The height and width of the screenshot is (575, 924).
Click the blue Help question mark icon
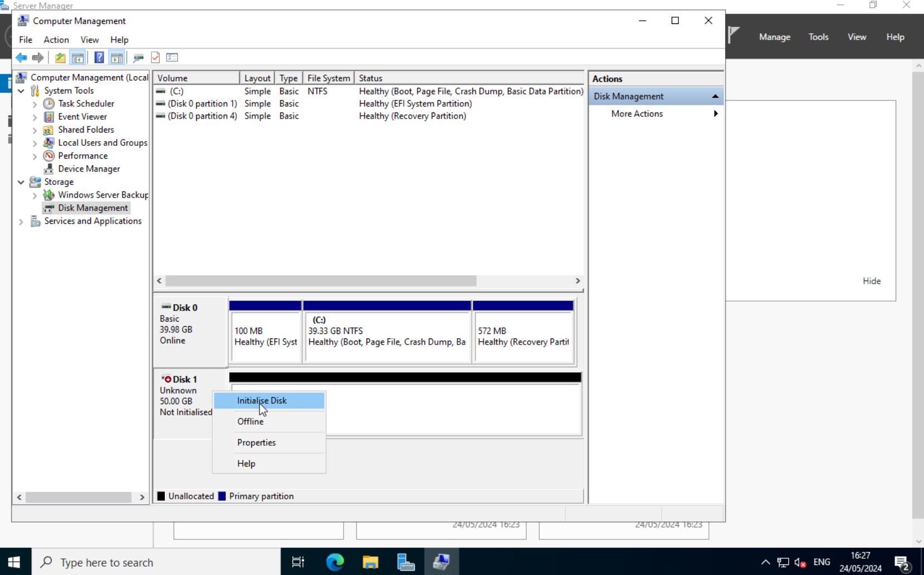(x=99, y=57)
